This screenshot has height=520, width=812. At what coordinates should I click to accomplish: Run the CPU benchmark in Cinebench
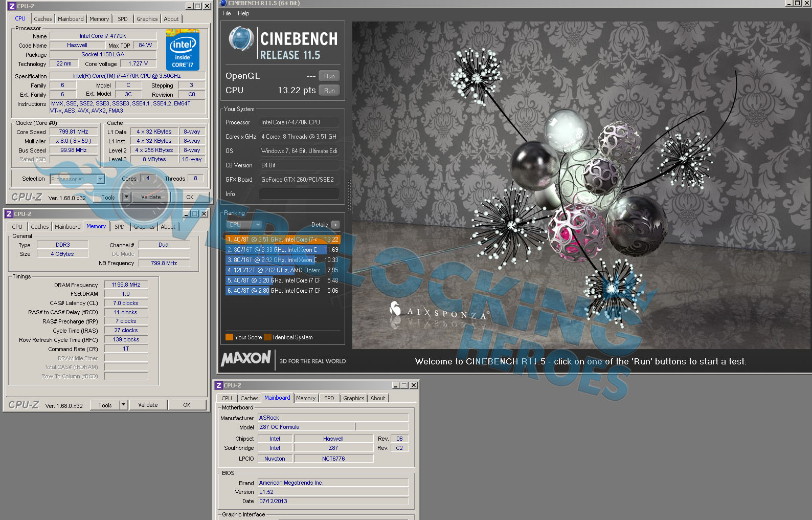tap(329, 91)
